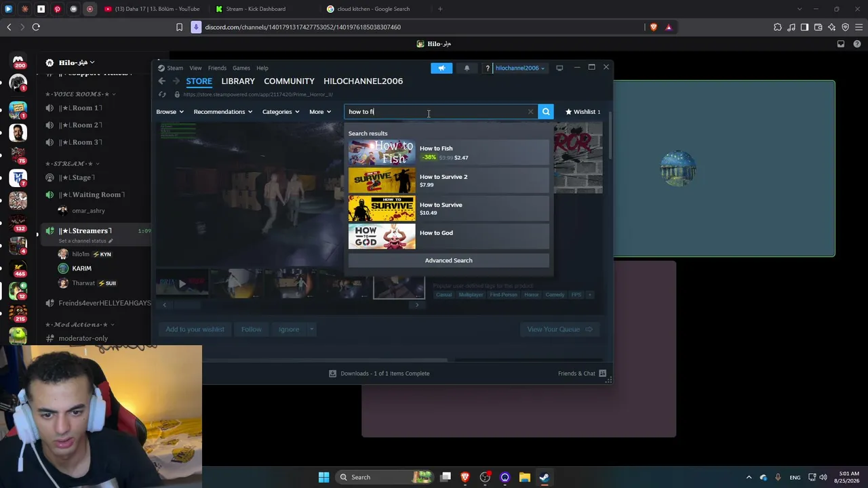Open a new browser tab

click(440, 9)
